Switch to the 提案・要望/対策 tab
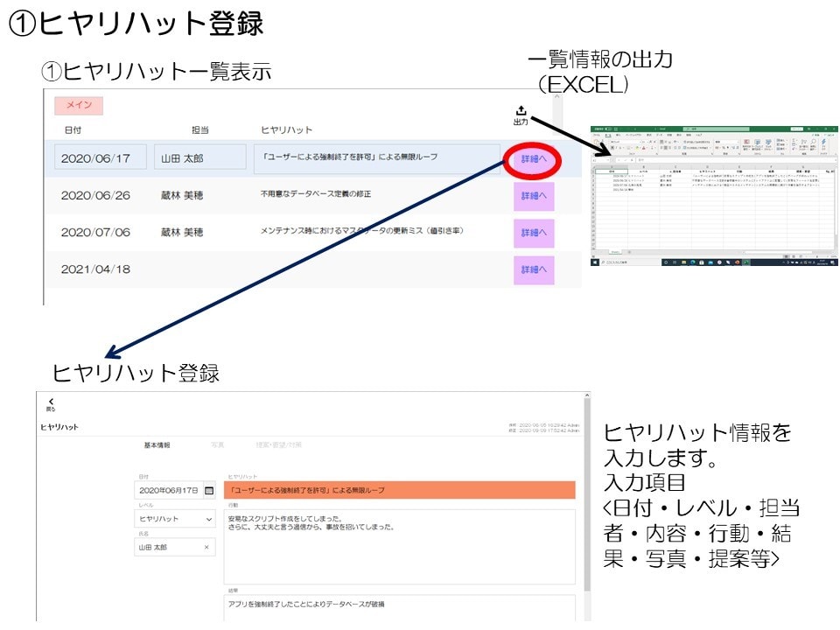The image size is (840, 630). (278, 445)
